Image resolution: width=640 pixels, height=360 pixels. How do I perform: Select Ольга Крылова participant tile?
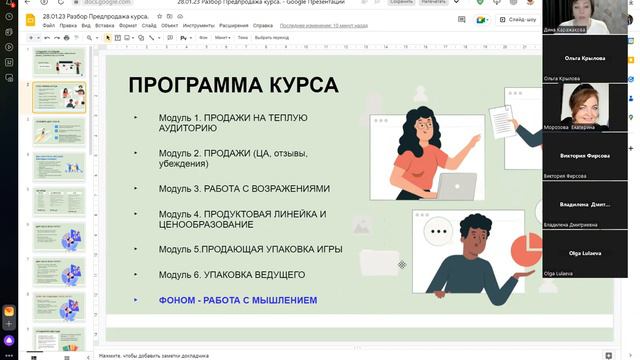click(x=585, y=58)
